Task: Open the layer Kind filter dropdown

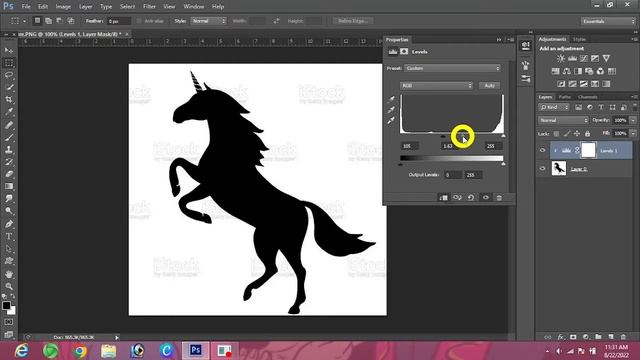Action: [x=554, y=107]
